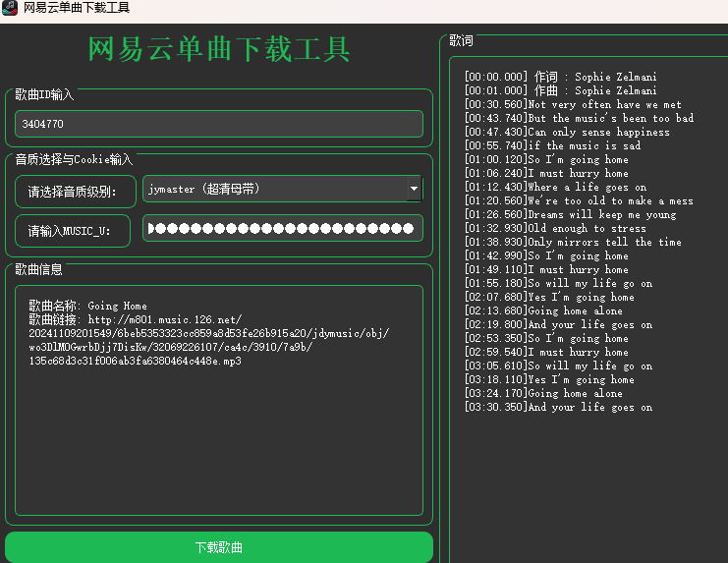Click the lyric line 作词 : Sophie Zelmani
Viewport: 728px width, 563px height.
click(x=561, y=77)
